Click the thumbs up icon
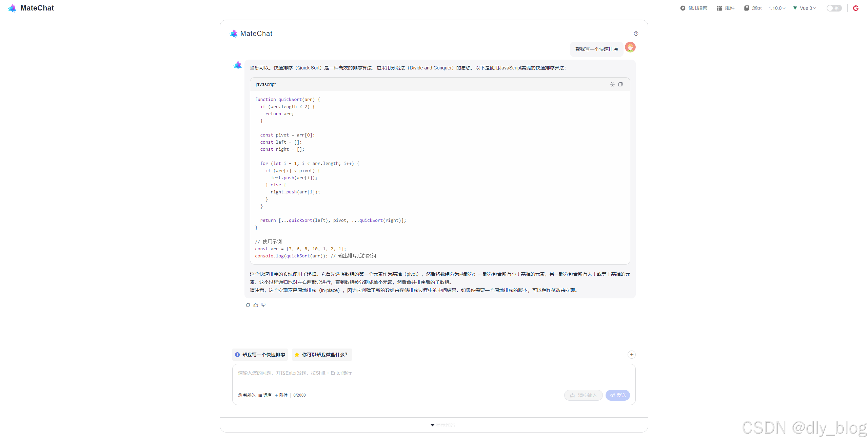The image size is (868, 442). [256, 305]
